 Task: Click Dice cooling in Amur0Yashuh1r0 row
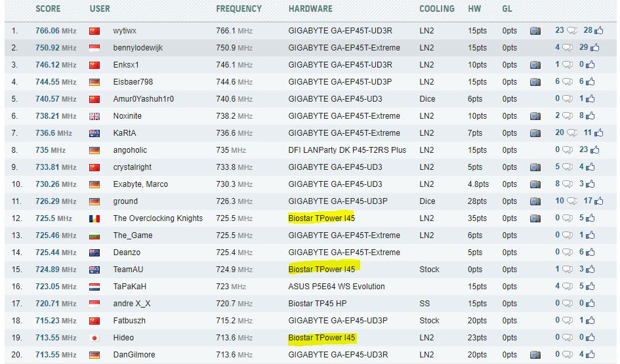click(427, 99)
